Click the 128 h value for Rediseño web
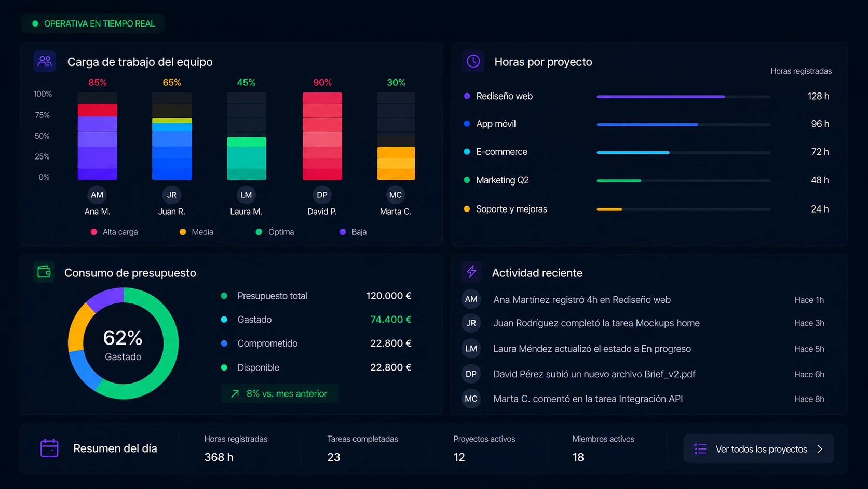Image resolution: width=868 pixels, height=489 pixels. point(818,96)
